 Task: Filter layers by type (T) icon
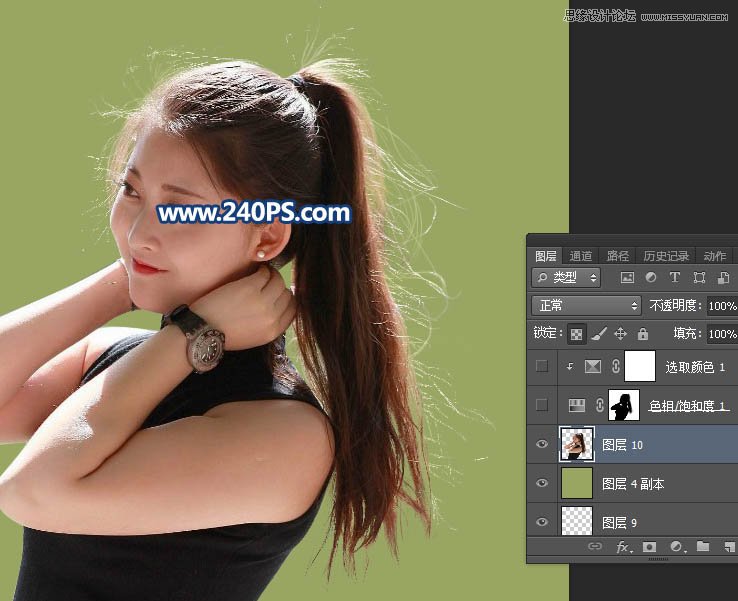674,278
